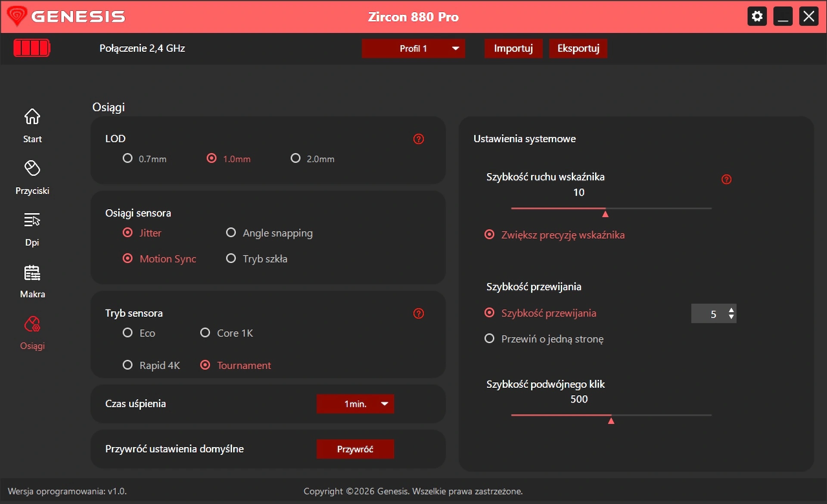The width and height of the screenshot is (827, 504).
Task: Open the Start page via home icon
Action: (32, 116)
